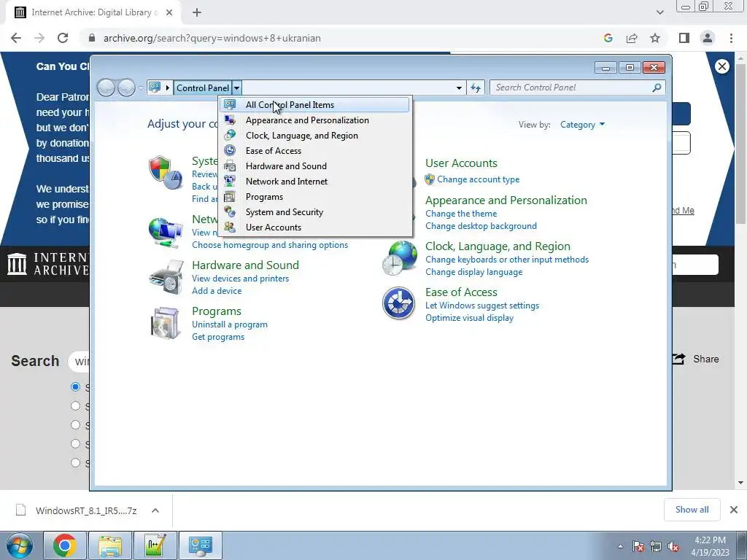Image resolution: width=747 pixels, height=560 pixels.
Task: Click the Programs disc box icon
Action: pos(165,323)
